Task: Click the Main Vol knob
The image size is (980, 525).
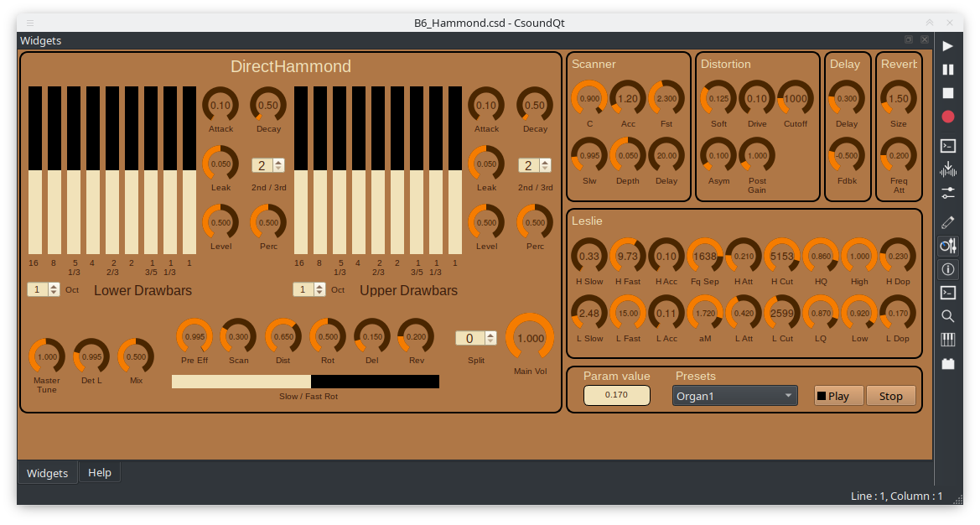Action: pos(530,337)
